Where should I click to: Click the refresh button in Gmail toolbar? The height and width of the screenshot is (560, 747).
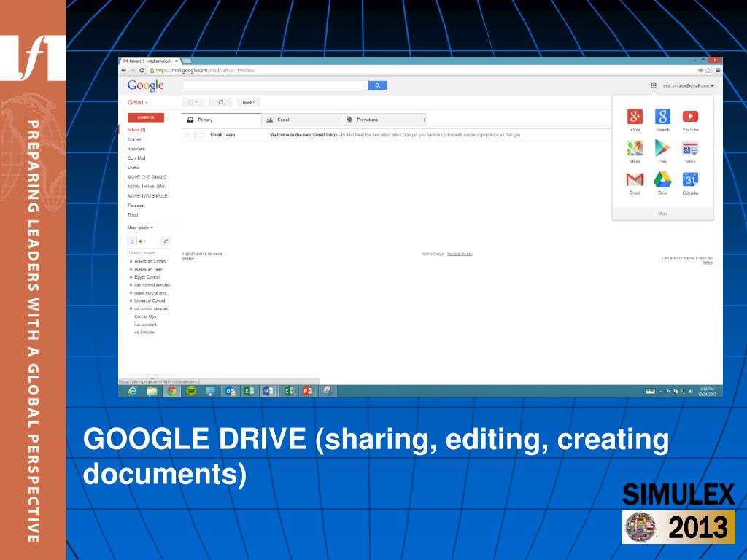pyautogui.click(x=220, y=102)
